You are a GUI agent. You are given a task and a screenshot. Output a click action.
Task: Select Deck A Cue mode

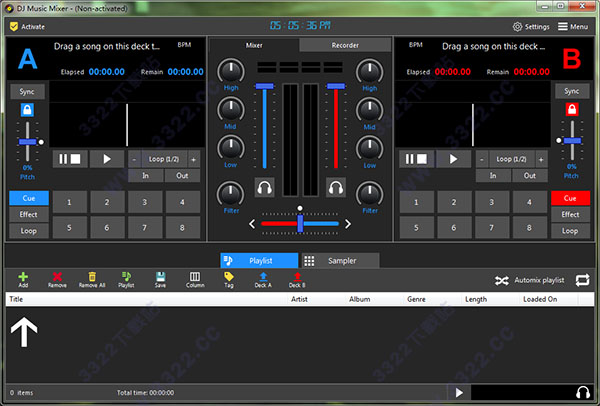[x=29, y=198]
